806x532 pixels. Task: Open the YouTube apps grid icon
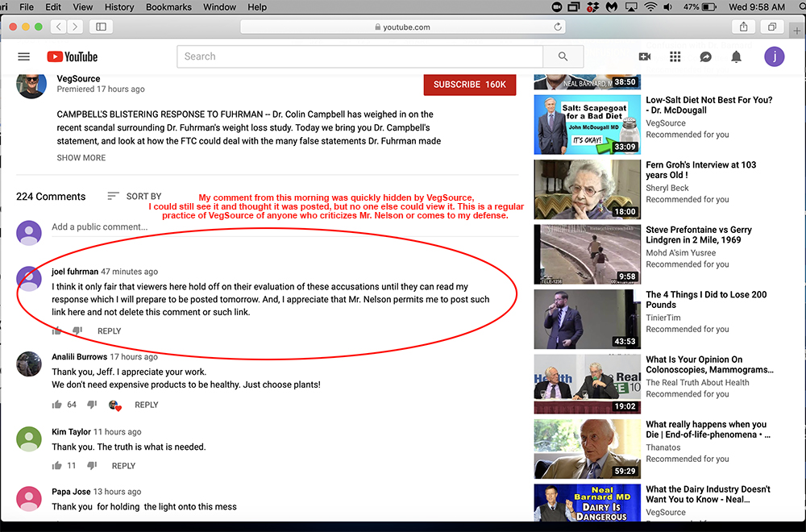coord(675,56)
